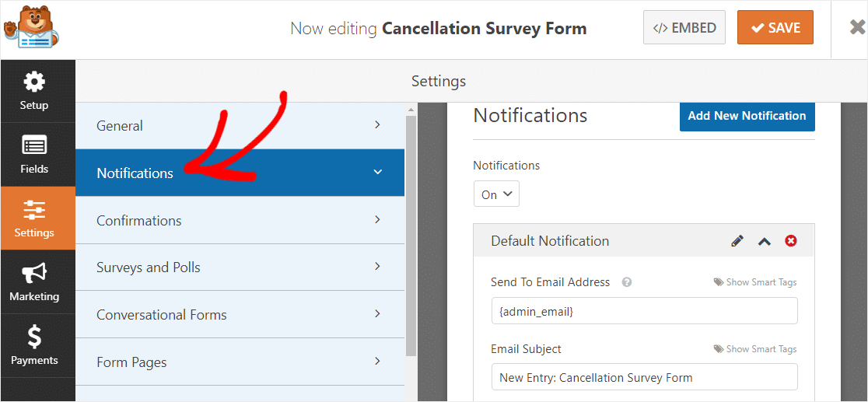868x402 pixels.
Task: Show Smart Tags for Email Subject
Action: point(755,349)
